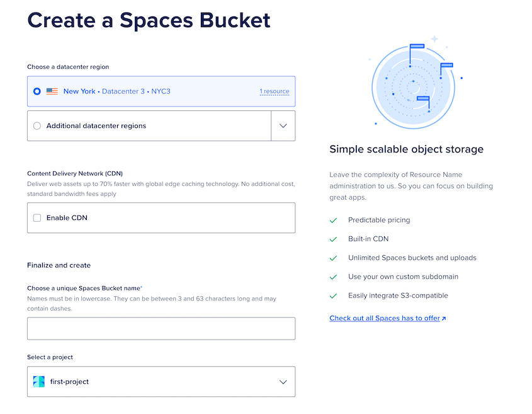The width and height of the screenshot is (532, 414).
Task: Click the Spaces Bucket name input field
Action: [x=161, y=328]
